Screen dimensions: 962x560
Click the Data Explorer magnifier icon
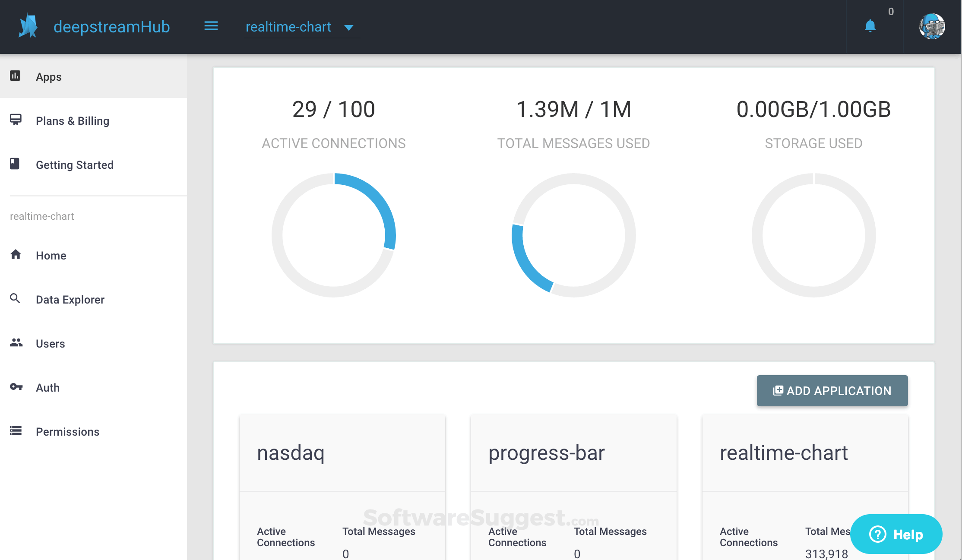pyautogui.click(x=15, y=298)
